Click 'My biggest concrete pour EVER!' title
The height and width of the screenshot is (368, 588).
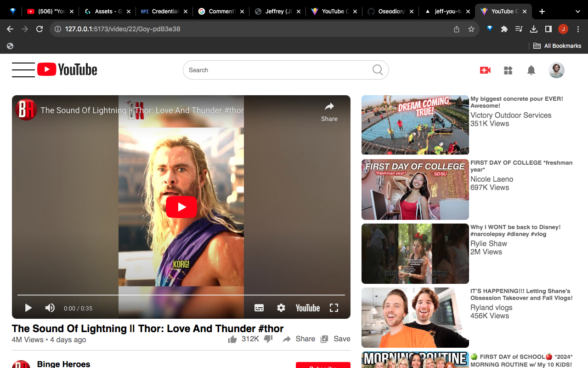(517, 102)
